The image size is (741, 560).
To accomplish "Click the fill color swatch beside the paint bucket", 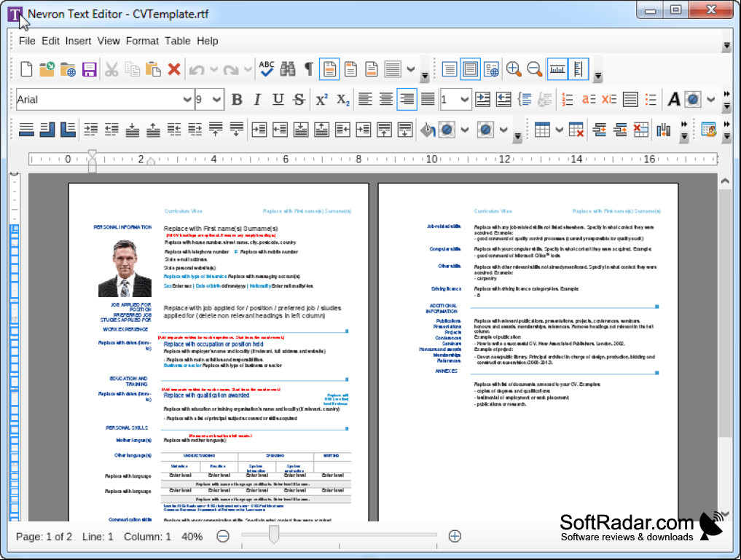I will (447, 130).
